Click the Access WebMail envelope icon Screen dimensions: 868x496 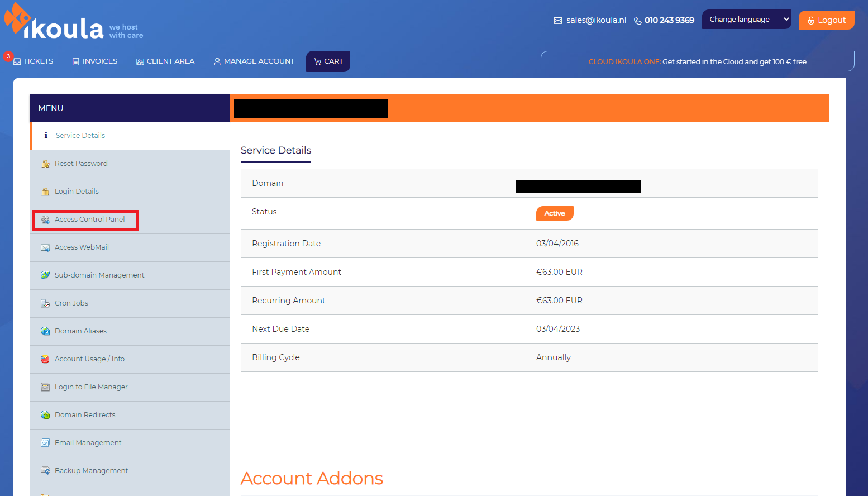(45, 247)
